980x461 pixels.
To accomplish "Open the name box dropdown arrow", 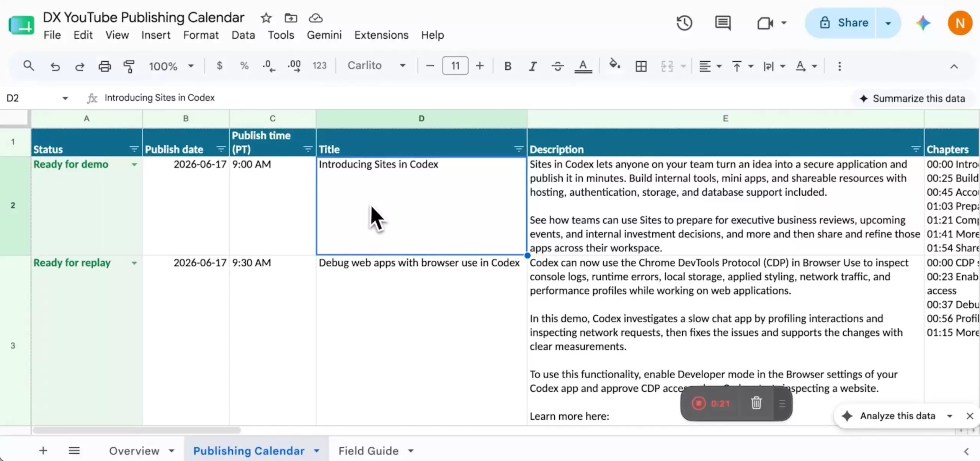I will click(x=65, y=98).
